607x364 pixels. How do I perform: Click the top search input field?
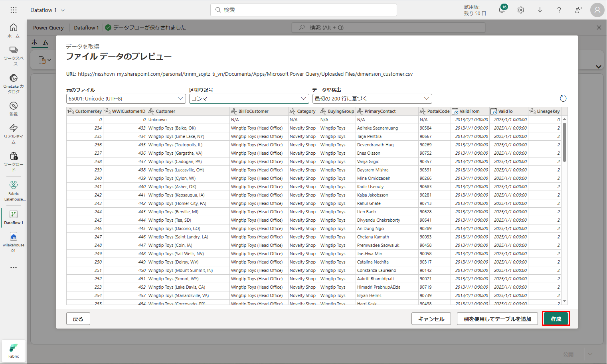click(x=303, y=10)
